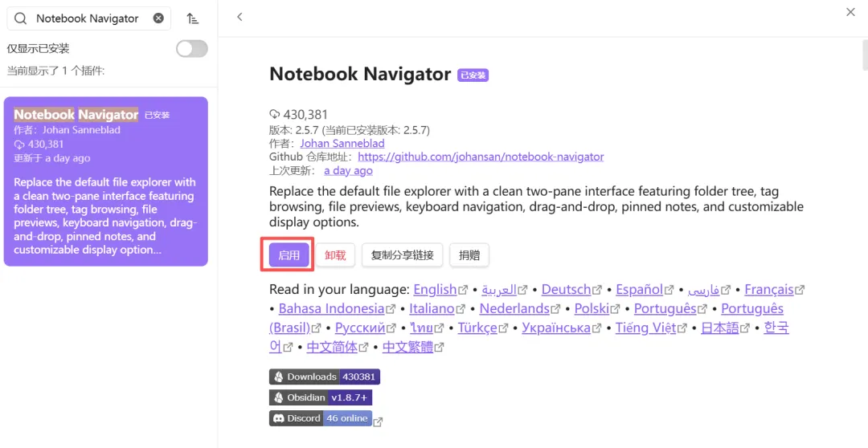This screenshot has height=448, width=868.
Task: Click the Notebook Navigator heading title
Action: [x=360, y=74]
